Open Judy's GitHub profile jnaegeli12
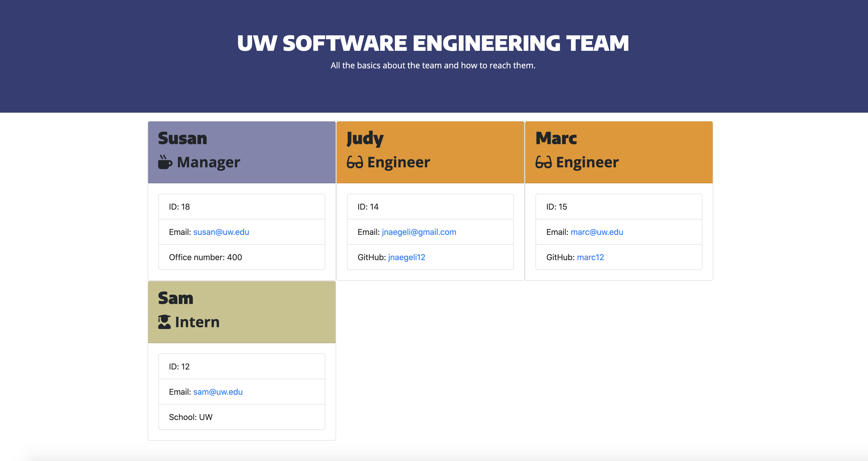The image size is (868, 461). pyautogui.click(x=406, y=257)
